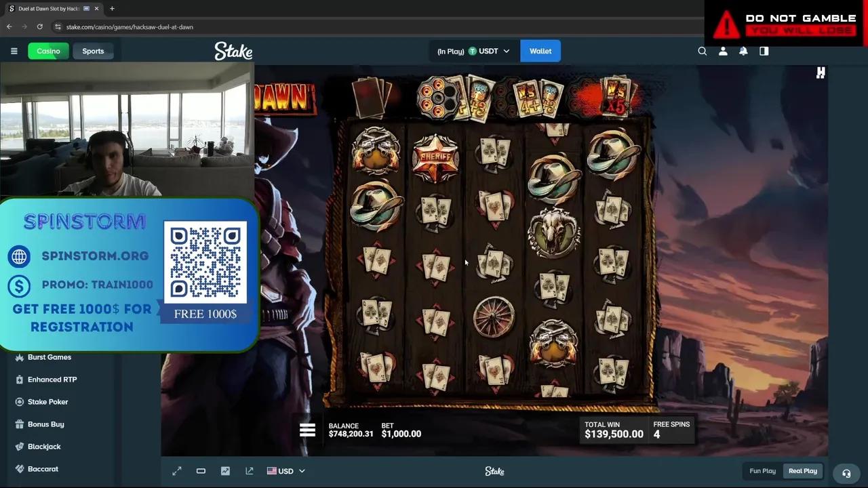868x488 pixels.
Task: Open live support headset icon
Action: [x=846, y=473]
